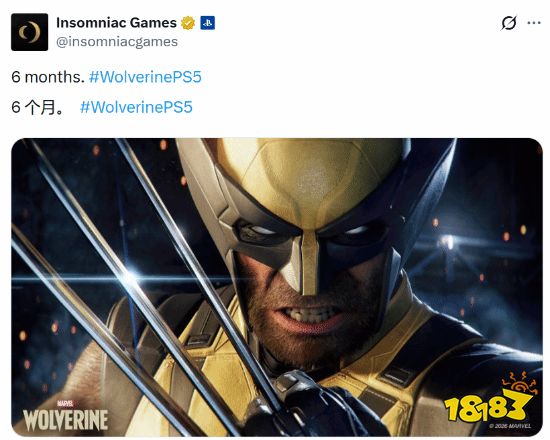Click the PlayStation affiliate badge
550x440 pixels.
click(207, 23)
